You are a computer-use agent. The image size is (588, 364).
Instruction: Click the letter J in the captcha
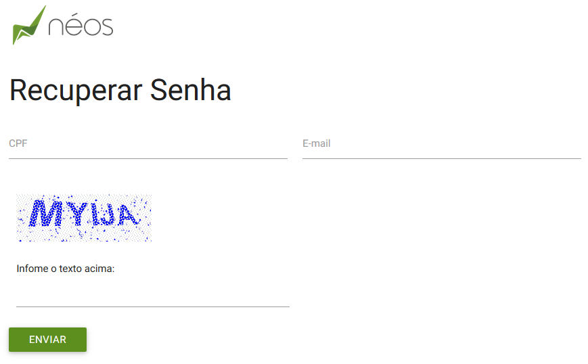pyautogui.click(x=108, y=215)
